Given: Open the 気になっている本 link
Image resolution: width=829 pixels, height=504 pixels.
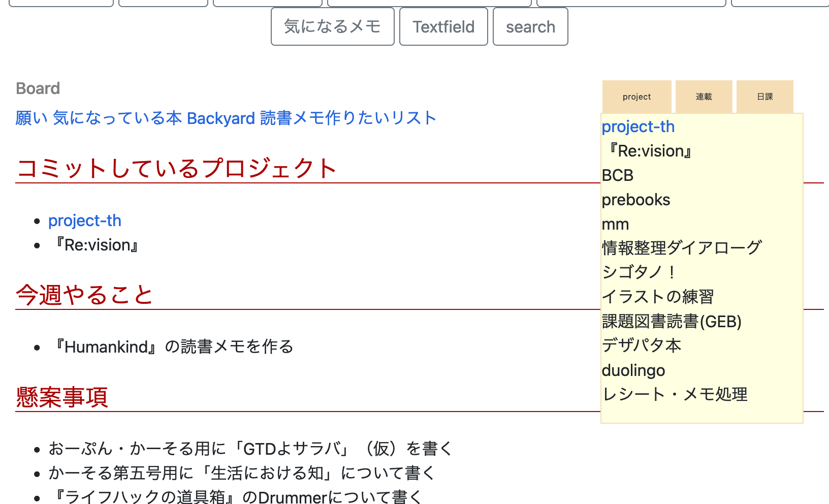Looking at the screenshot, I should 117,118.
